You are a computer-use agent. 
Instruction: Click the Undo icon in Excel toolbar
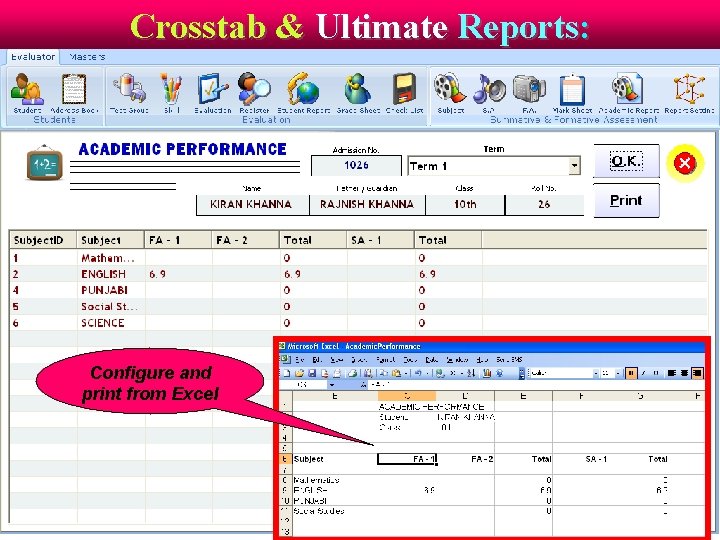click(418, 373)
